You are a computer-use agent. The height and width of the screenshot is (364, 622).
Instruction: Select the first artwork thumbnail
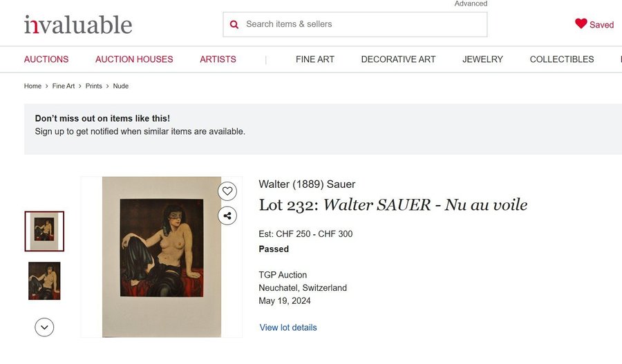(44, 231)
